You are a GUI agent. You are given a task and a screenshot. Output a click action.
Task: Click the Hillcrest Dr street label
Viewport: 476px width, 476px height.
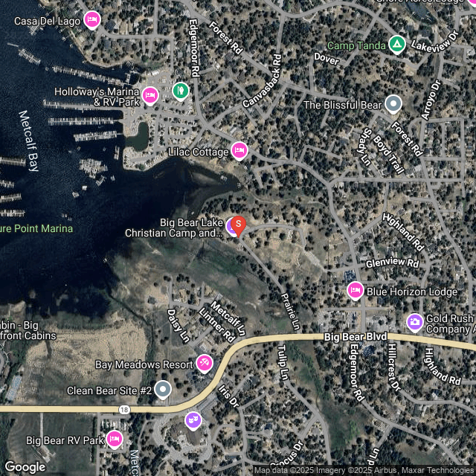tap(394, 367)
